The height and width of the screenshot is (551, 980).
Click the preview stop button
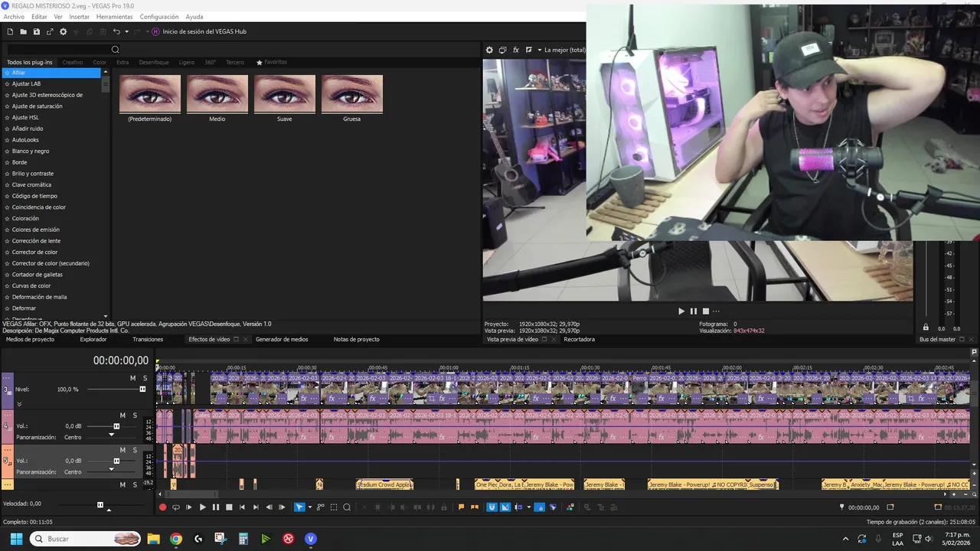point(706,311)
